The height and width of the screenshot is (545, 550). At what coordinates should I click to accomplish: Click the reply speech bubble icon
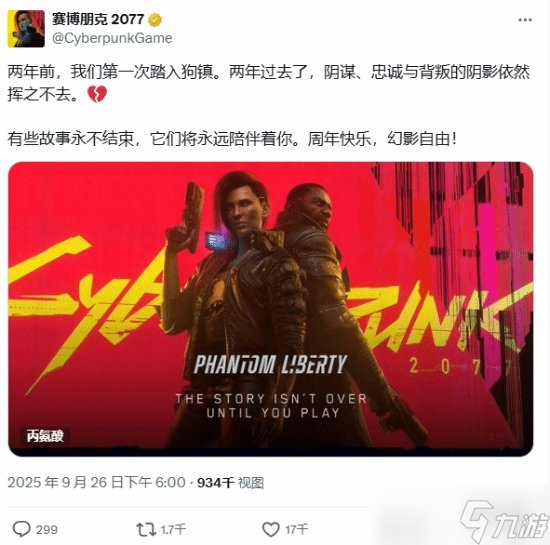(x=21, y=529)
